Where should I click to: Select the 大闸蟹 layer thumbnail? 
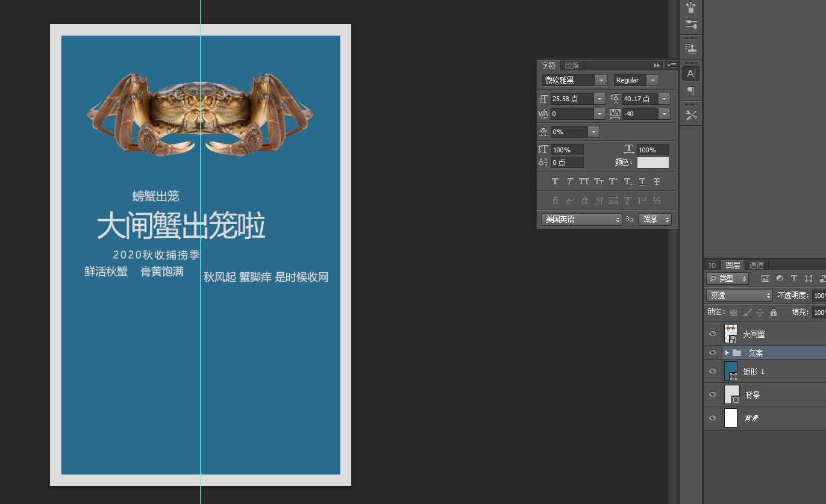[x=731, y=334]
